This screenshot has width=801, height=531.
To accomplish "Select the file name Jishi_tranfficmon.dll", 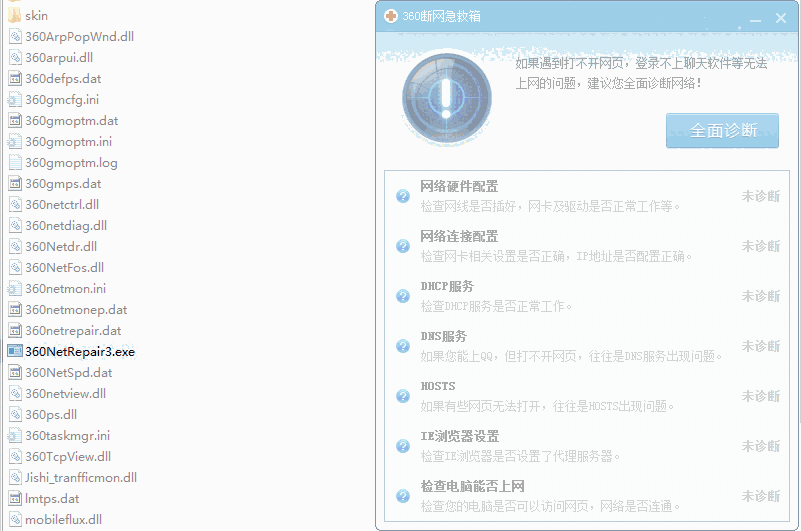I will [x=81, y=477].
